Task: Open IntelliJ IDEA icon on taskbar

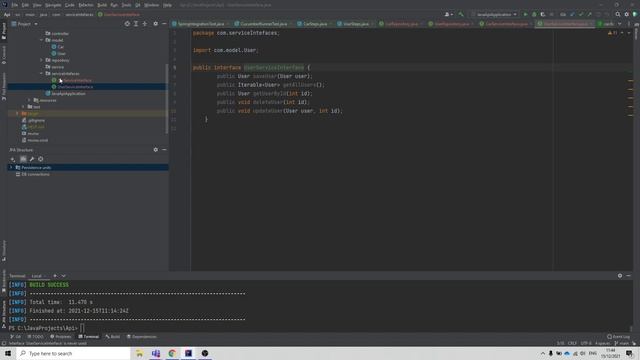Action: point(188,353)
